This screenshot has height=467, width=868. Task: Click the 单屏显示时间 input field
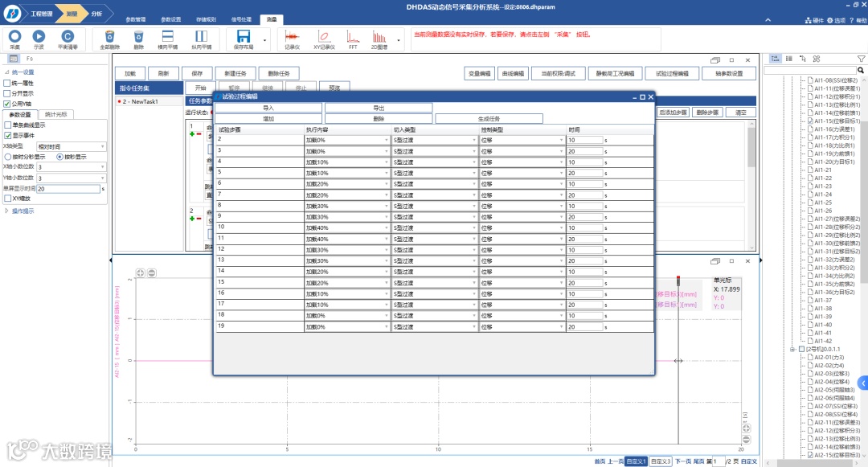pyautogui.click(x=68, y=189)
